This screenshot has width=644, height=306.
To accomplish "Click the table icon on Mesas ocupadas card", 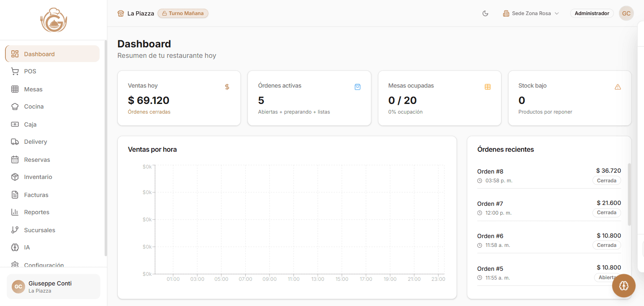I will coord(488,87).
